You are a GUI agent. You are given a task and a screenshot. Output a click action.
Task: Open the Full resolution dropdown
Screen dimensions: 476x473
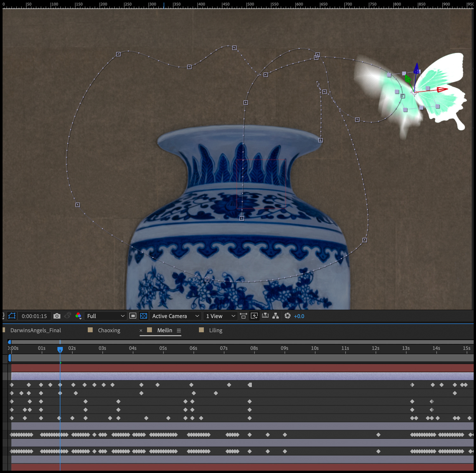pyautogui.click(x=106, y=316)
